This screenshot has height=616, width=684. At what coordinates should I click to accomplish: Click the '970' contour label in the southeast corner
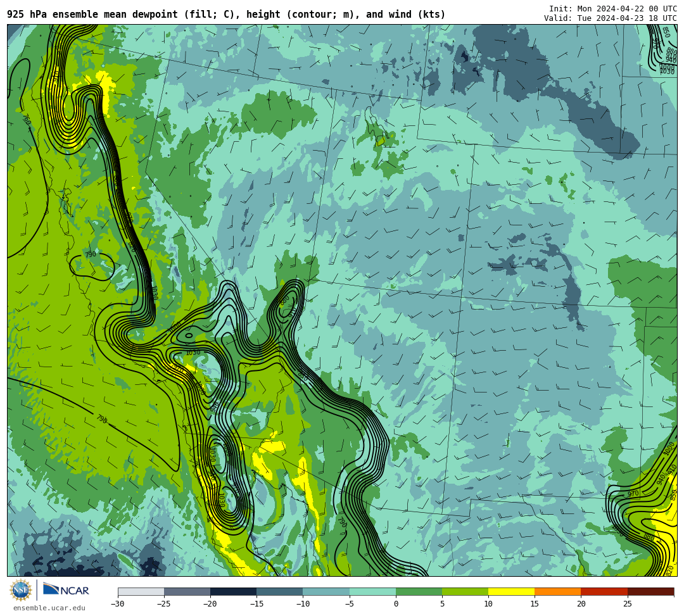tap(633, 494)
